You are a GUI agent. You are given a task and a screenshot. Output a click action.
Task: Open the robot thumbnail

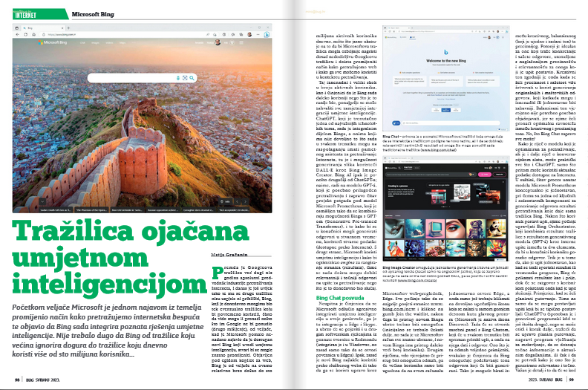click(x=476, y=229)
